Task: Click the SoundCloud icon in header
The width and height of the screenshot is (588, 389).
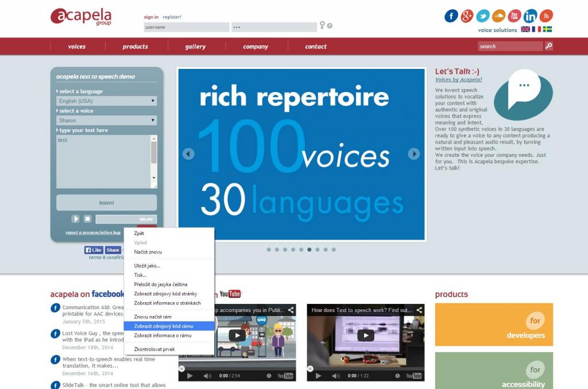Action: (x=498, y=16)
